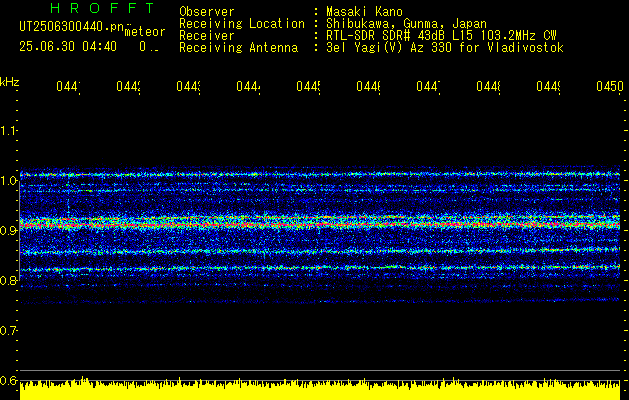Click the 0444 time marker
The width and height of the screenshot is (629, 400).
[248, 86]
